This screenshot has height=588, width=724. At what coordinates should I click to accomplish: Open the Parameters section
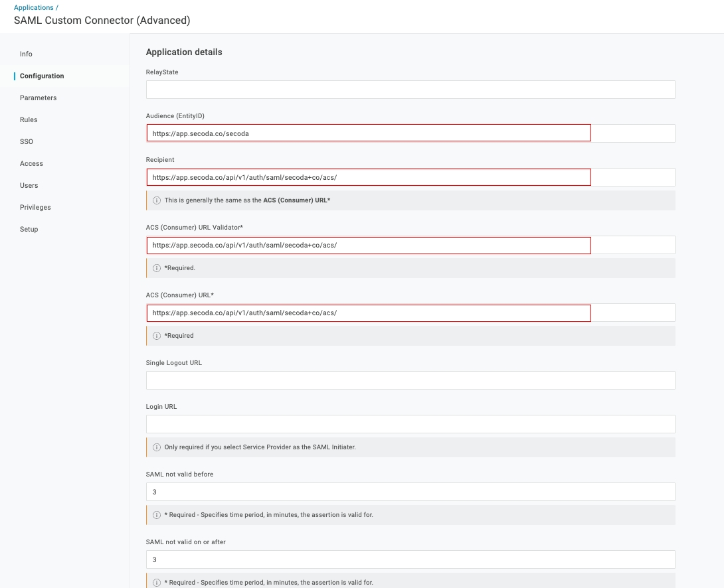click(38, 98)
